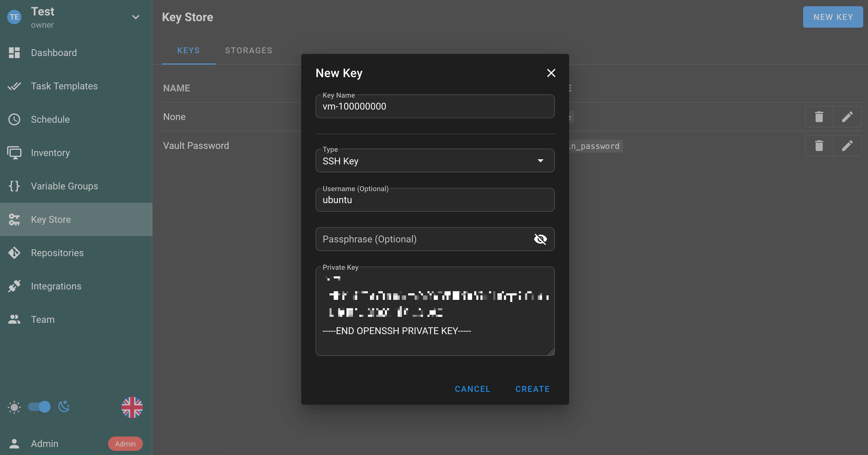Viewport: 868px width, 455px height.
Task: Open Schedule via the clock icon
Action: point(14,119)
